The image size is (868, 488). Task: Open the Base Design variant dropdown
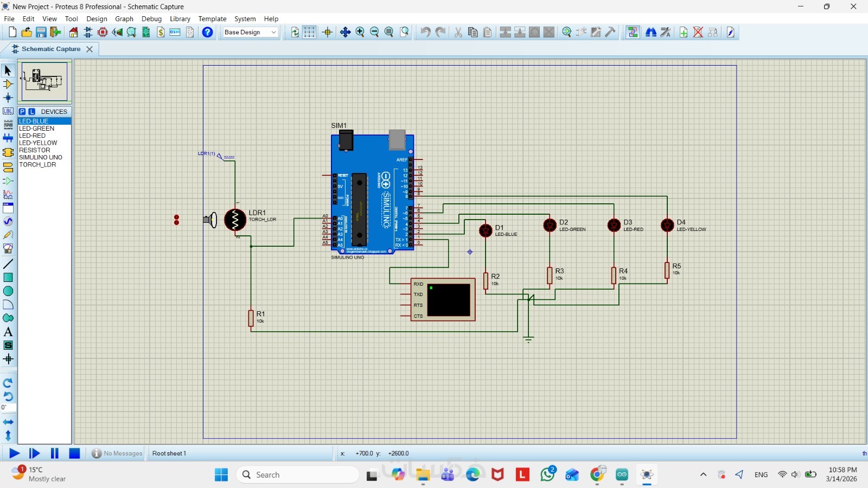pyautogui.click(x=250, y=33)
